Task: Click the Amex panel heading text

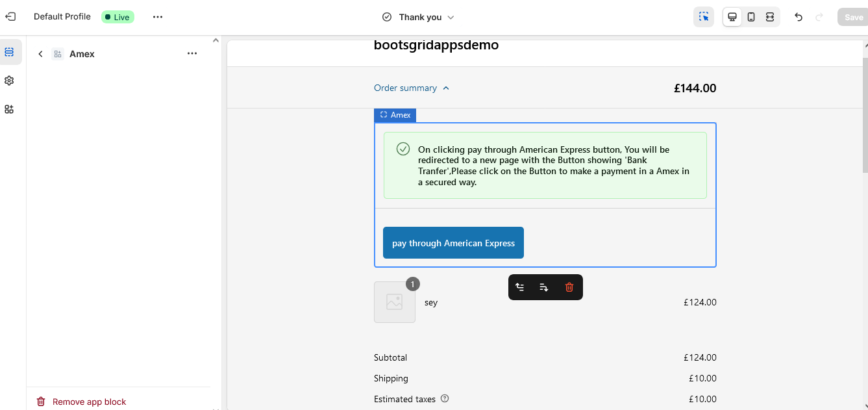Action: pyautogui.click(x=82, y=54)
